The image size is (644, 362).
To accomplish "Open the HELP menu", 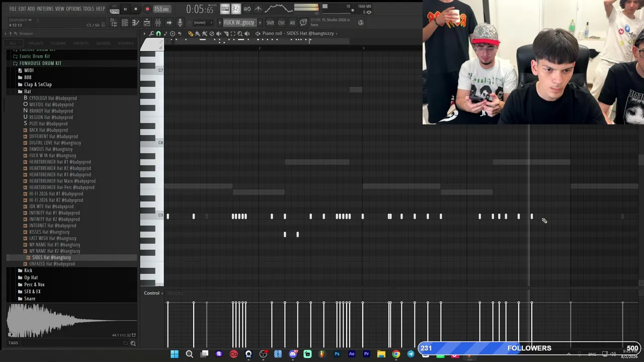I will click(101, 9).
